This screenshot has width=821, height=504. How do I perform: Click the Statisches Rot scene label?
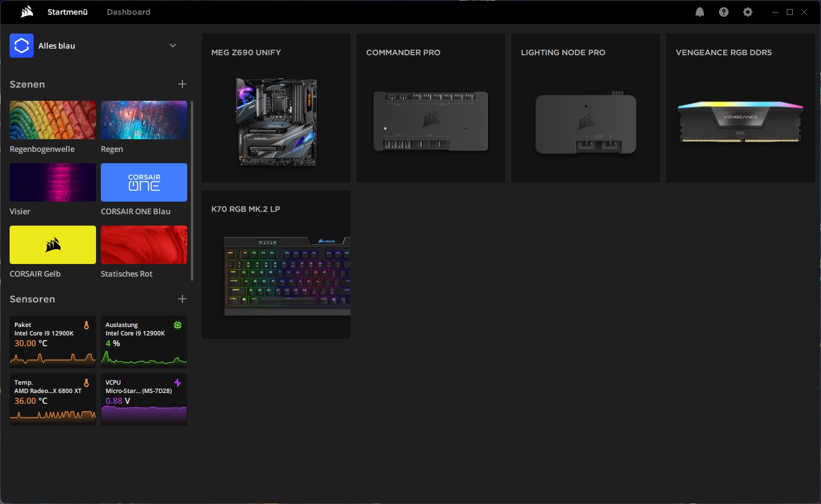tap(127, 274)
